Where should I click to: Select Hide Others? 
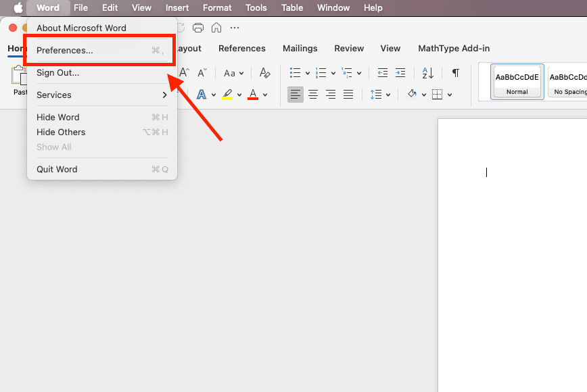[102, 132]
